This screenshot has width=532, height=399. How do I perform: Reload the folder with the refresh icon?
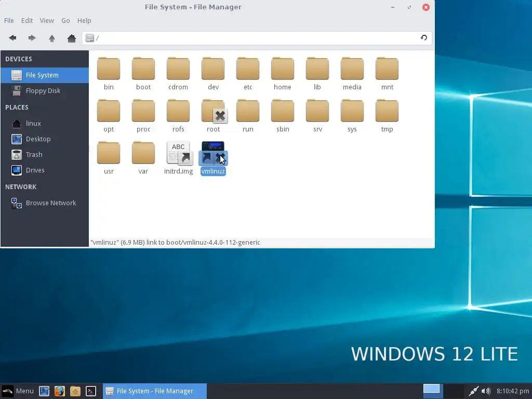(x=424, y=37)
